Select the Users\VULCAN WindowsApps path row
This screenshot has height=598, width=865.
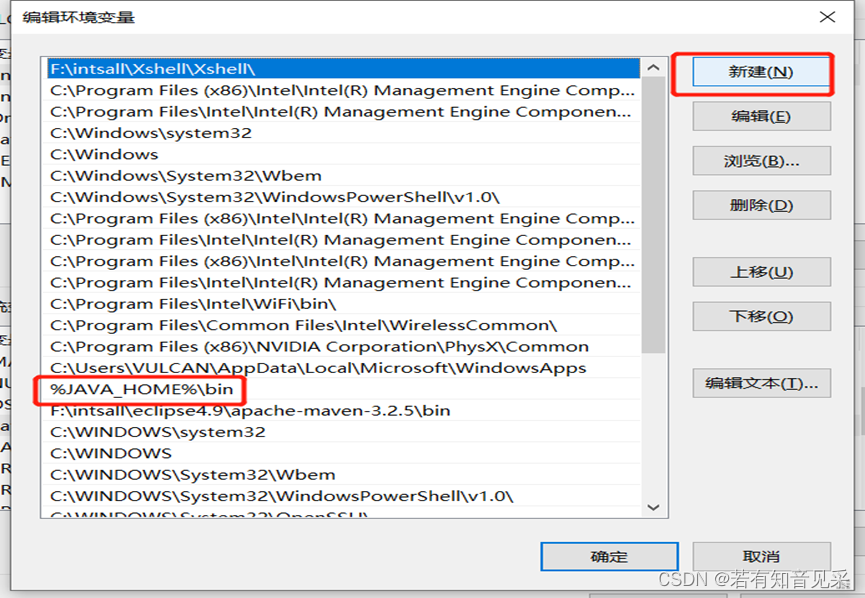pyautogui.click(x=342, y=368)
